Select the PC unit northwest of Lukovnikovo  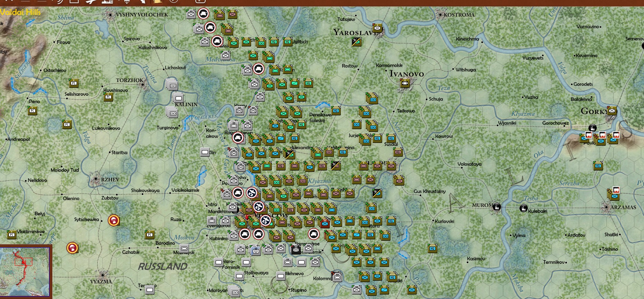(67, 124)
